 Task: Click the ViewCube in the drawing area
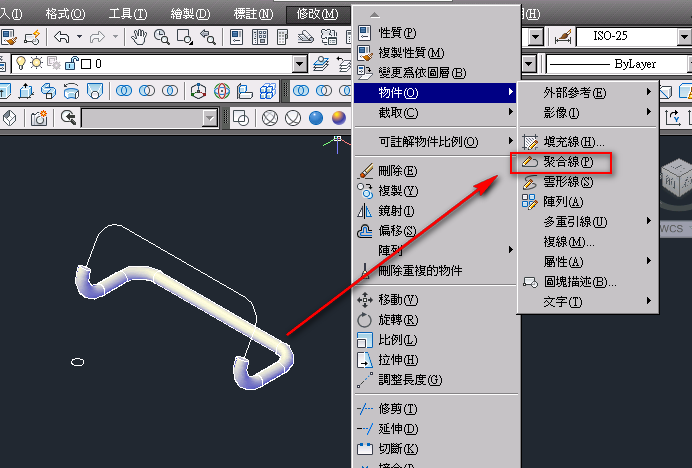(676, 178)
